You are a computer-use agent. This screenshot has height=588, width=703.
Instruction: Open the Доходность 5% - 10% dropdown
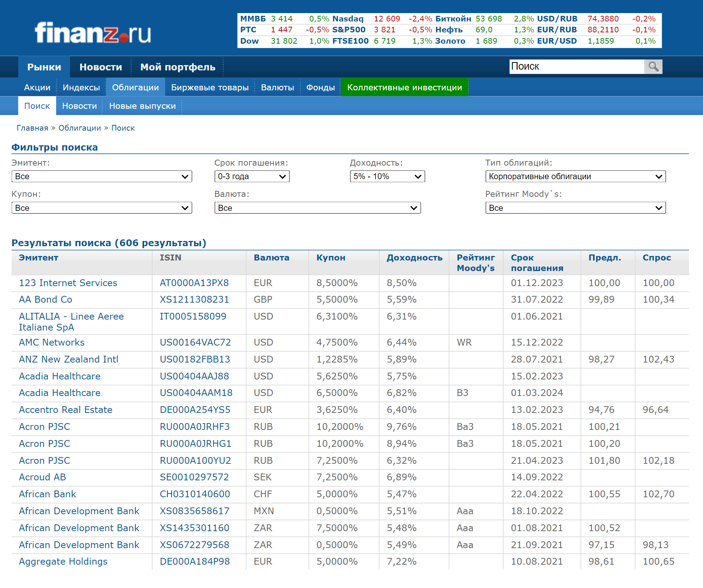(x=387, y=176)
